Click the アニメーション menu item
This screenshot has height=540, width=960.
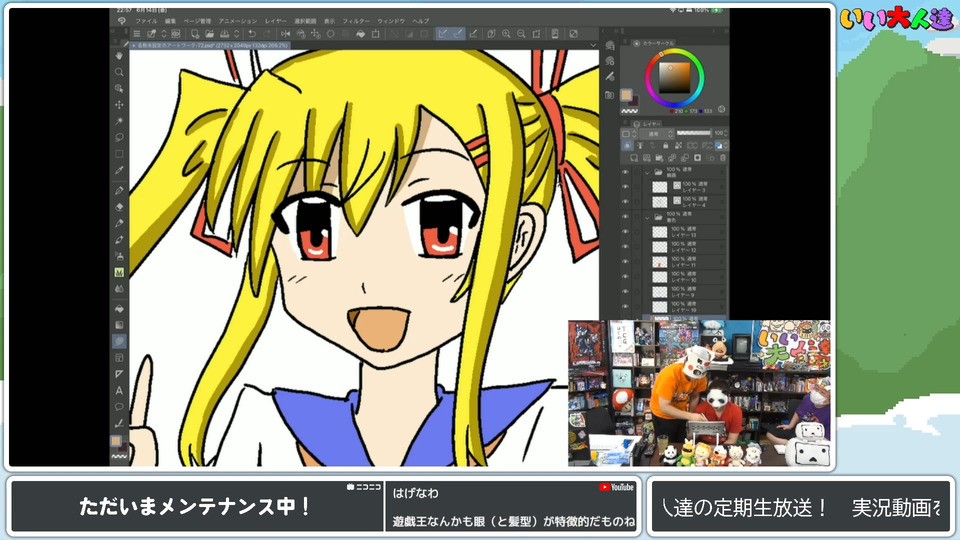(x=237, y=20)
